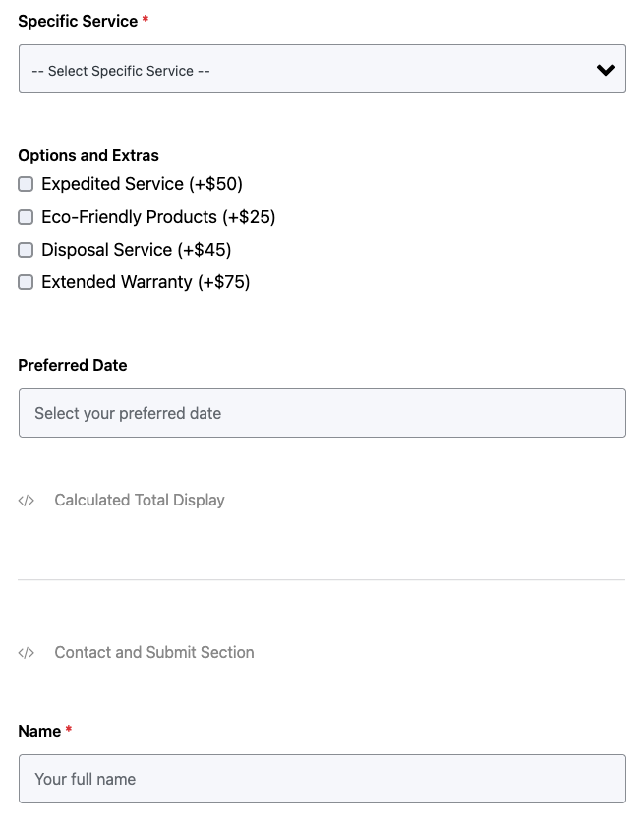Screen dimensions: 644x832
Task: Tick the Disposal Service checkbox
Action: click(26, 250)
